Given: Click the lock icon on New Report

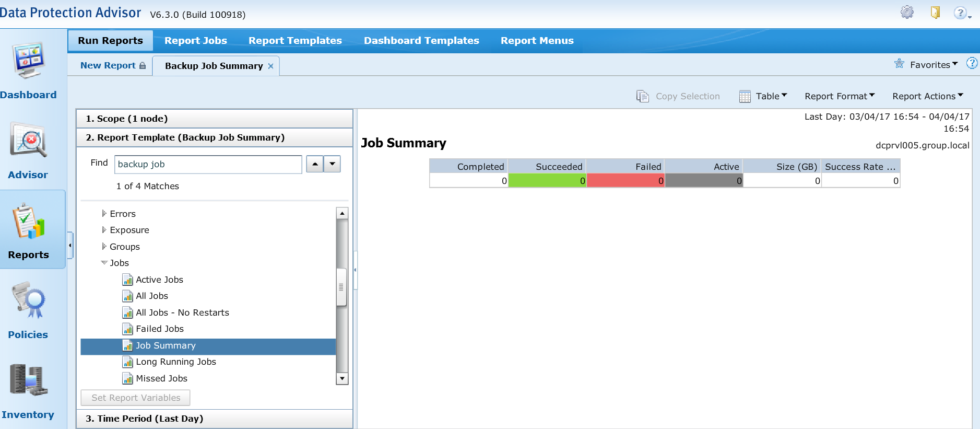Looking at the screenshot, I should (142, 65).
